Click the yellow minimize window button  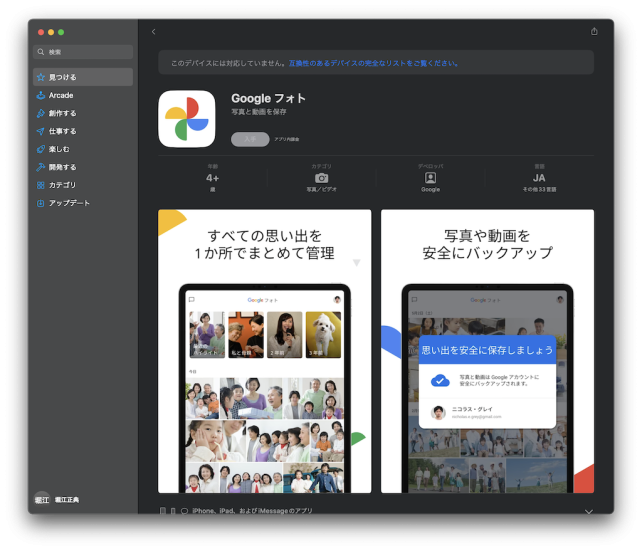coord(51,32)
